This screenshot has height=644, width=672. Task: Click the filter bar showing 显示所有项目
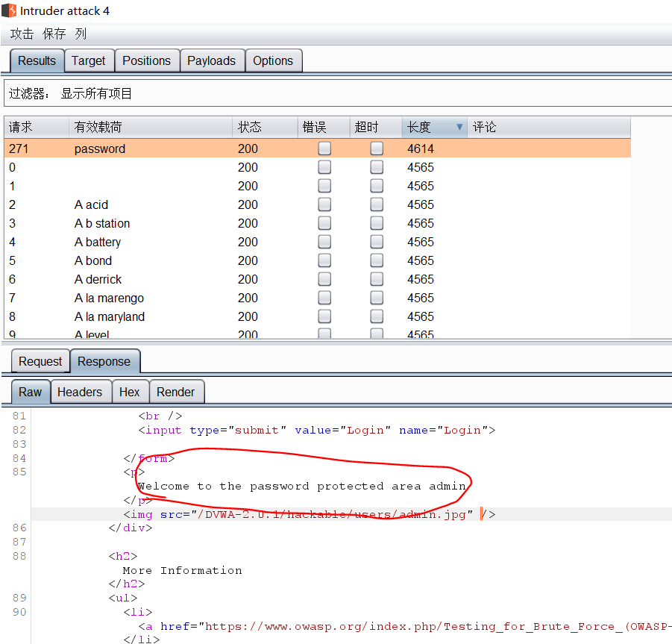coord(338,93)
